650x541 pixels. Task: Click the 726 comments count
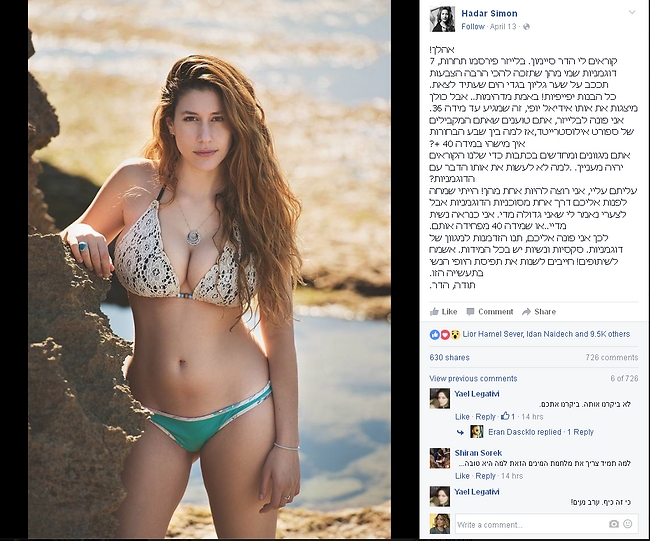611,357
